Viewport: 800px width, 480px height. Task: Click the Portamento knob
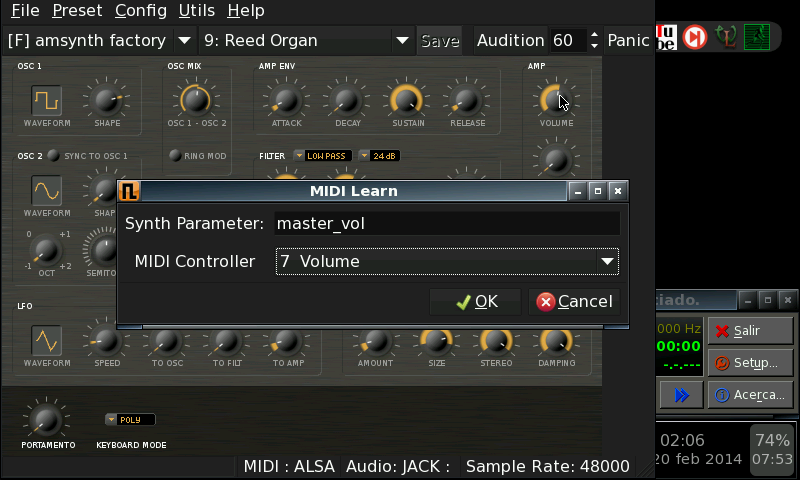(x=46, y=420)
